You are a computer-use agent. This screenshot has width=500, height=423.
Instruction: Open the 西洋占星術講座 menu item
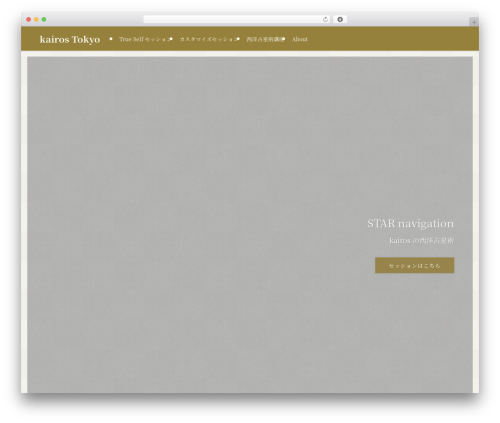(x=265, y=39)
